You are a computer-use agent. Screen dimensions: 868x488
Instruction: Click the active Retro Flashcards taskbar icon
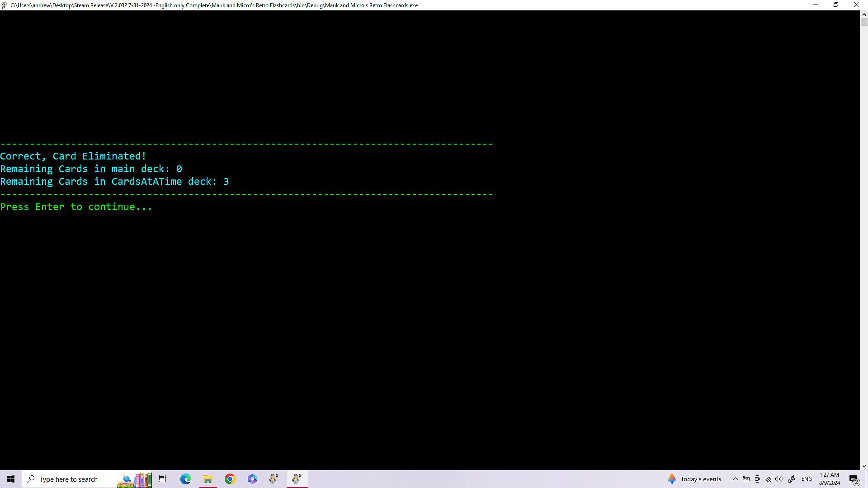[x=297, y=479]
